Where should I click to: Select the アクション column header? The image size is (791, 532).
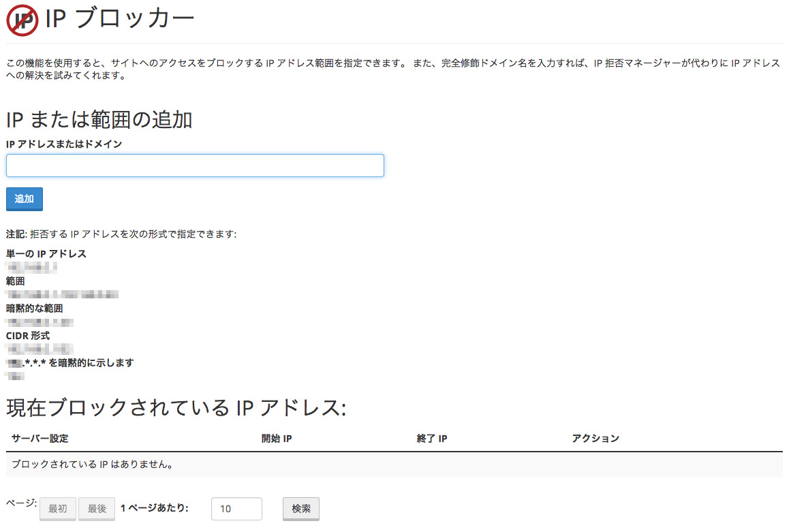pos(595,438)
